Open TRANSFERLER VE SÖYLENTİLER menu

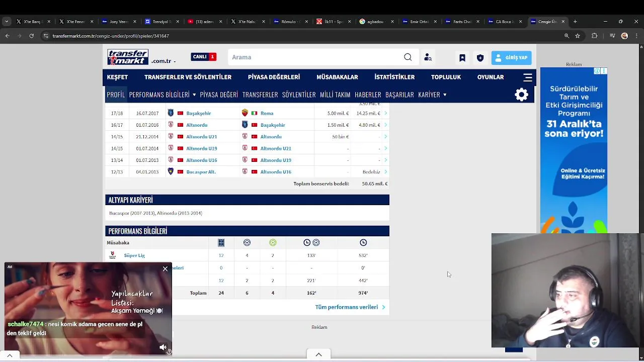(188, 77)
